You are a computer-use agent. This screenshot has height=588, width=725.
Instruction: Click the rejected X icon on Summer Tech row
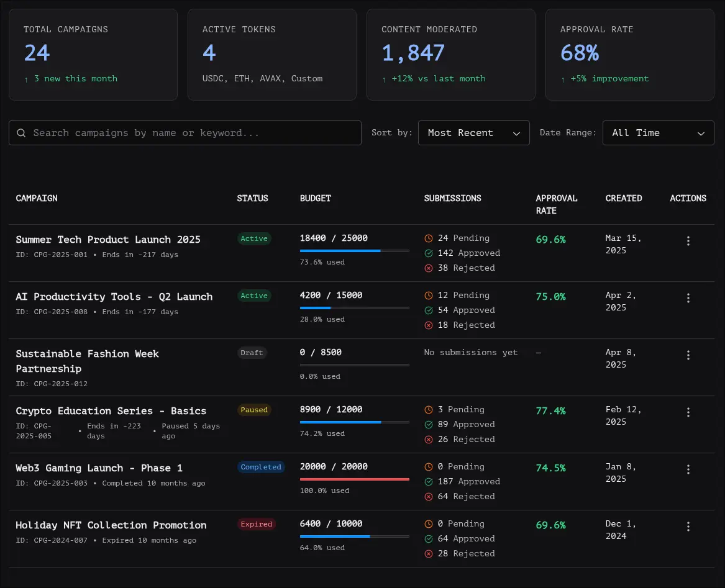427,268
